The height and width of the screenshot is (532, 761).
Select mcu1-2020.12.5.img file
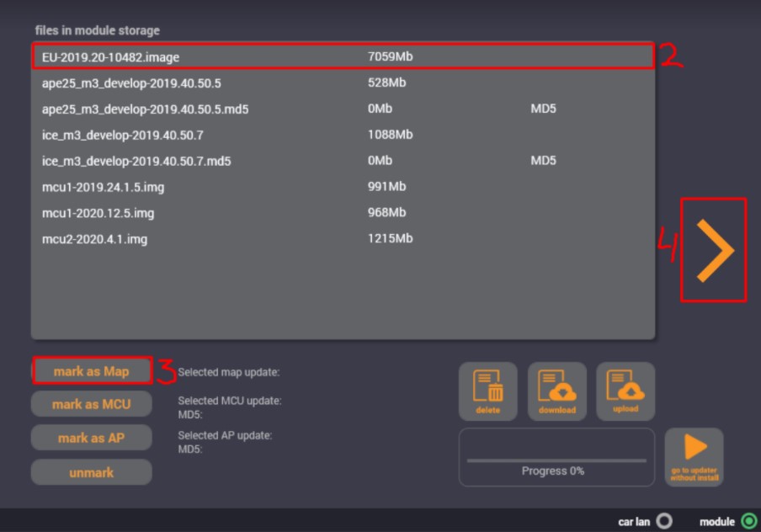(x=343, y=213)
